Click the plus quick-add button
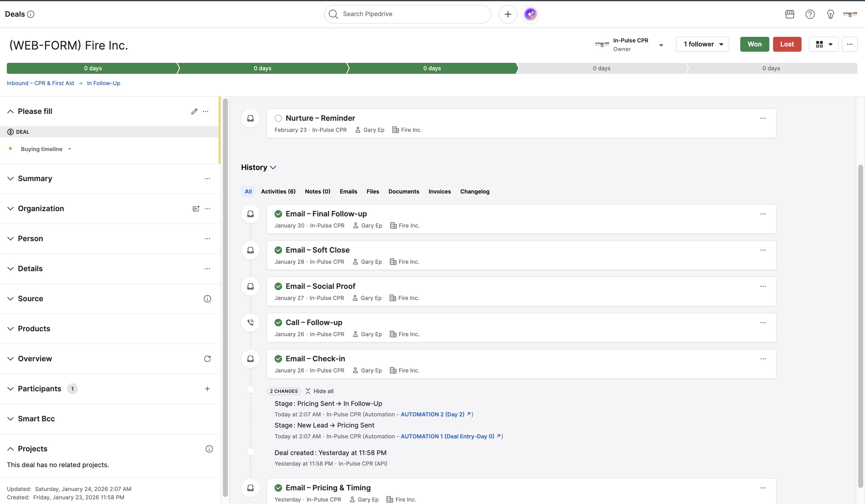The image size is (865, 504). tap(508, 14)
